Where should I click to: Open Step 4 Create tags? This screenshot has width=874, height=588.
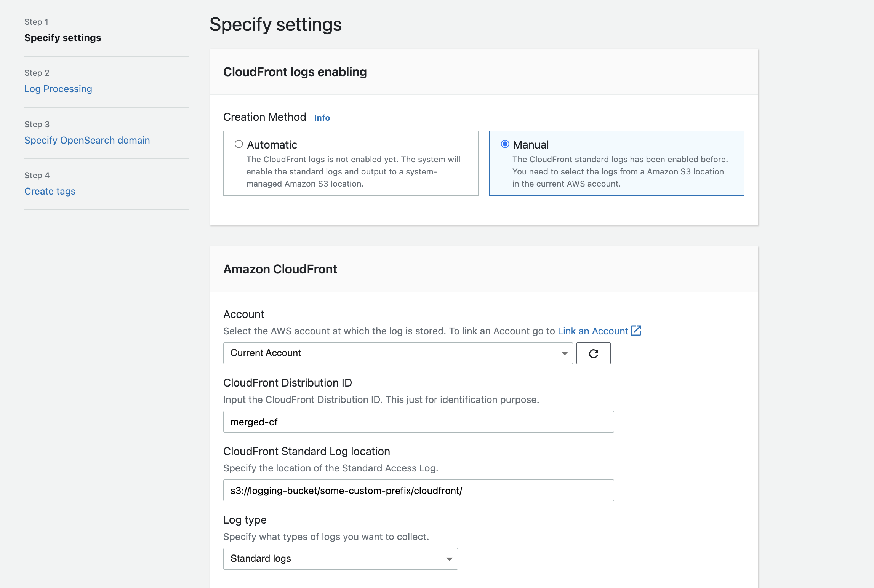tap(50, 191)
